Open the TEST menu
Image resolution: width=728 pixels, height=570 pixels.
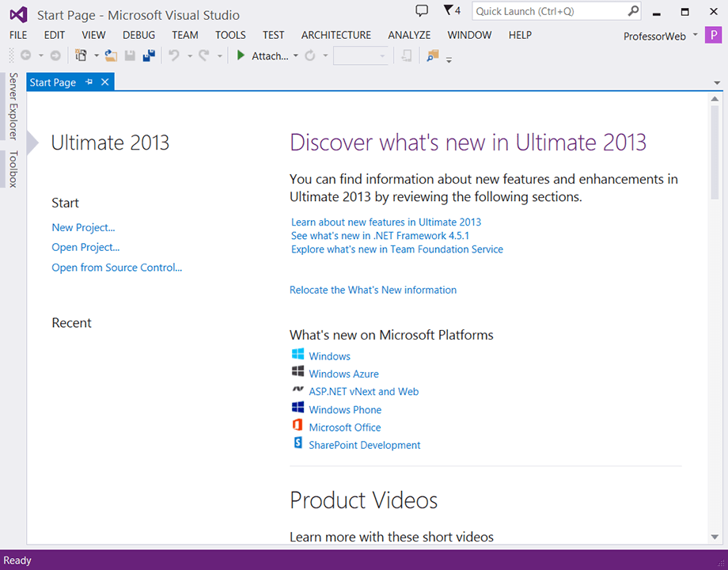[273, 36]
